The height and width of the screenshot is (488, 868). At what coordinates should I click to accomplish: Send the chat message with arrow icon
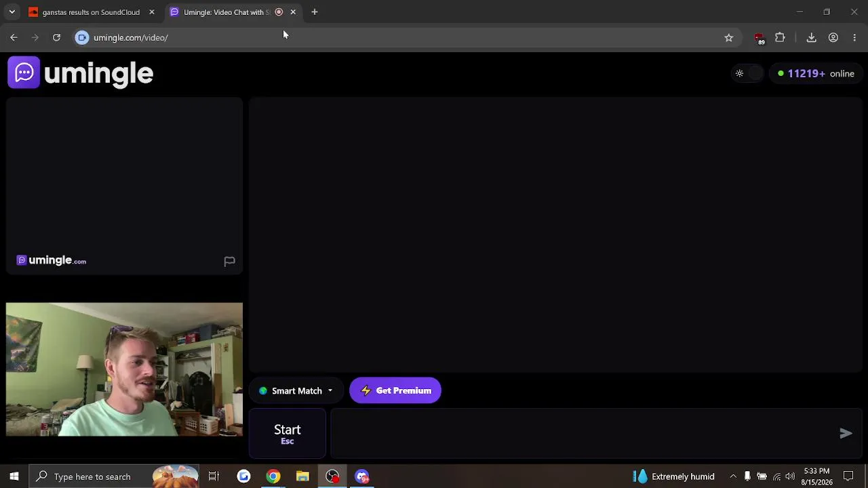(x=846, y=433)
